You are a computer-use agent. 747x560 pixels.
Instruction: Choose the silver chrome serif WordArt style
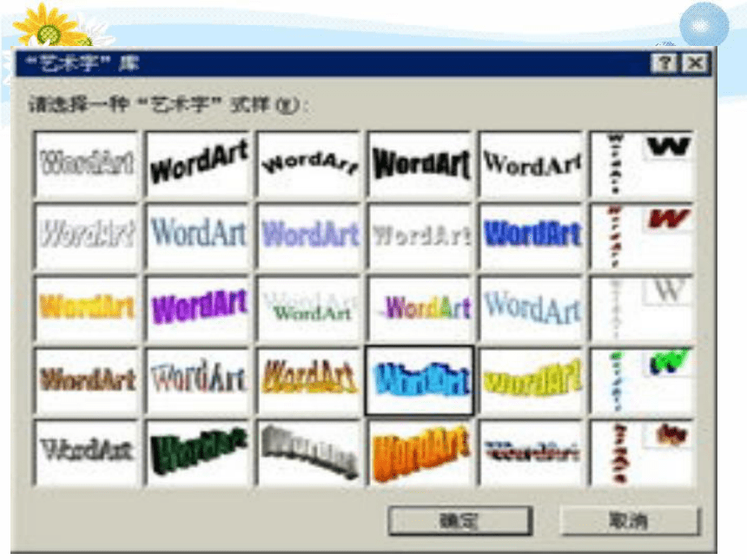click(x=198, y=380)
